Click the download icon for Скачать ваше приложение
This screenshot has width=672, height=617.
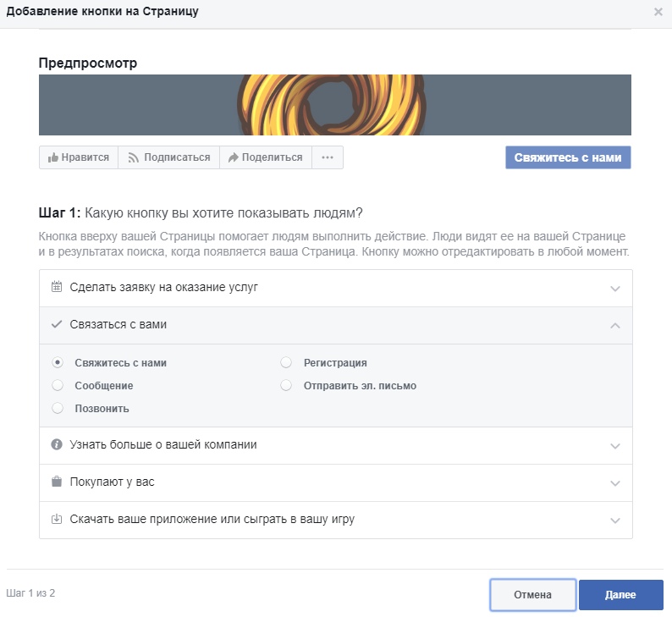[57, 519]
